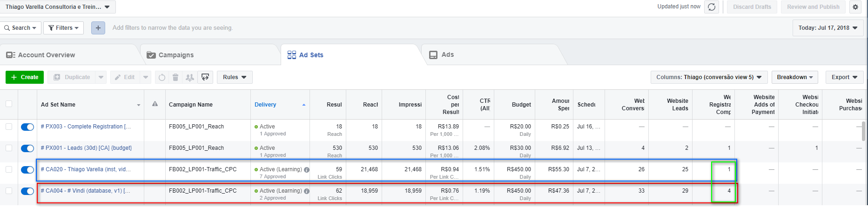Check the select-all checkbox in table header
The height and width of the screenshot is (208, 868).
(9, 104)
